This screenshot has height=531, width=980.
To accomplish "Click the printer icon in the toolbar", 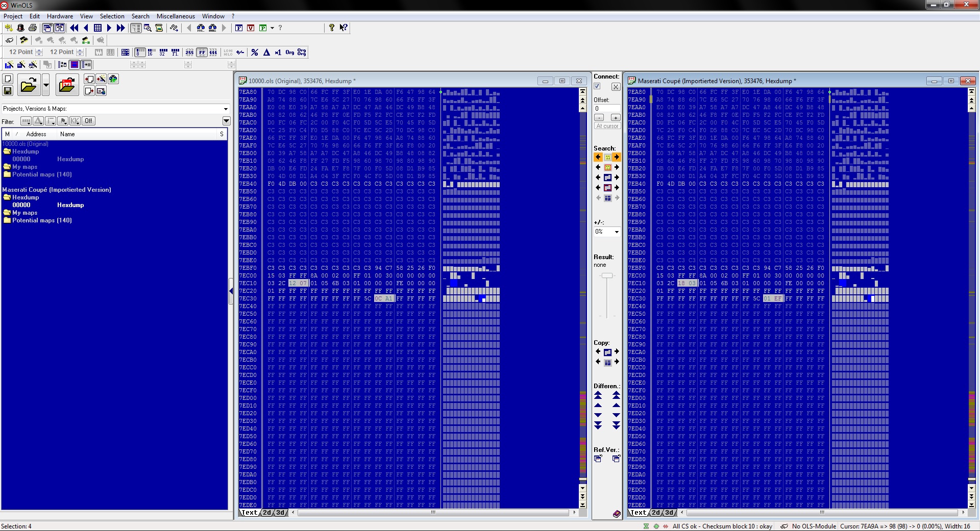I will (x=33, y=28).
